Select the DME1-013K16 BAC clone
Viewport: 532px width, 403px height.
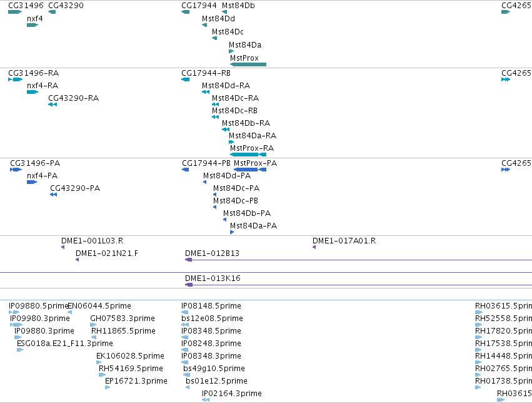tap(358, 285)
